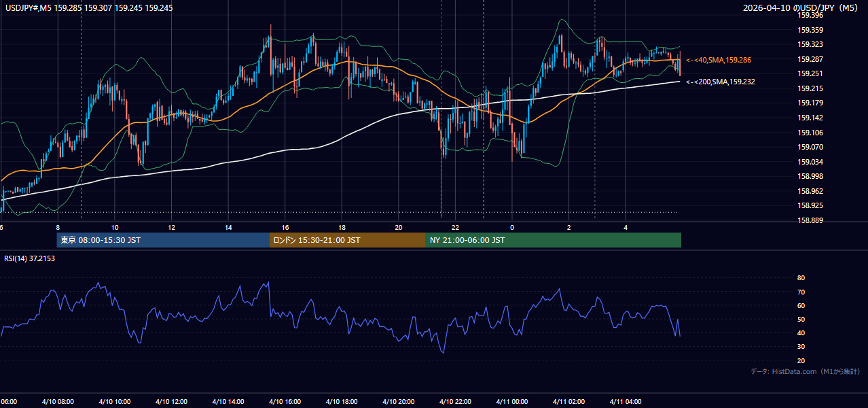Click the 東京 08:00-15:30 JST session bar
868x408 pixels.
[x=163, y=240]
